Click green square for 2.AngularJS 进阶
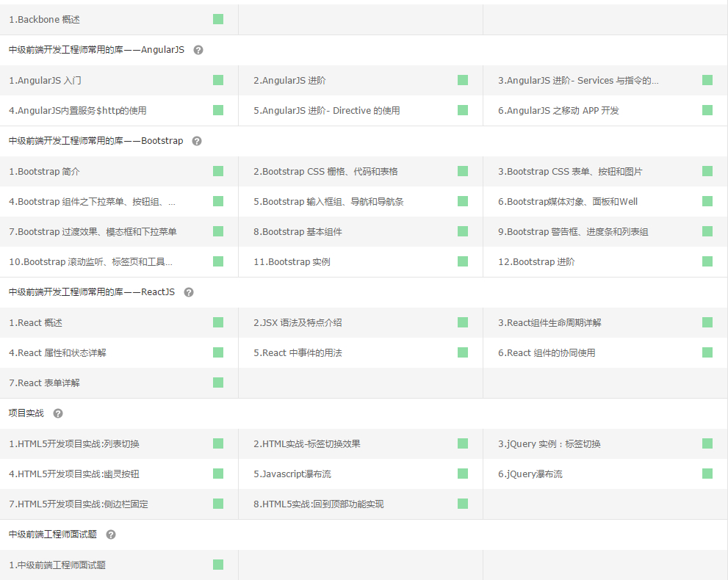Image resolution: width=728 pixels, height=580 pixels. [463, 80]
